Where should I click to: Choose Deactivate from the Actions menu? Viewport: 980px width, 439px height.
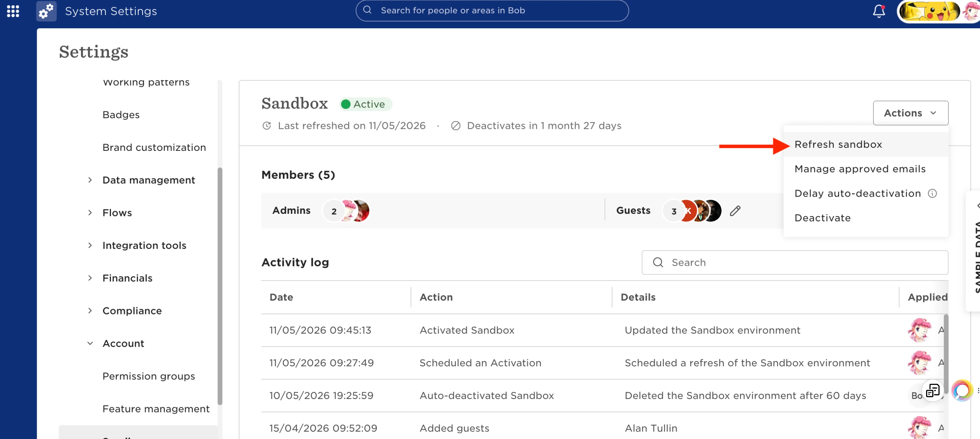(x=865, y=218)
